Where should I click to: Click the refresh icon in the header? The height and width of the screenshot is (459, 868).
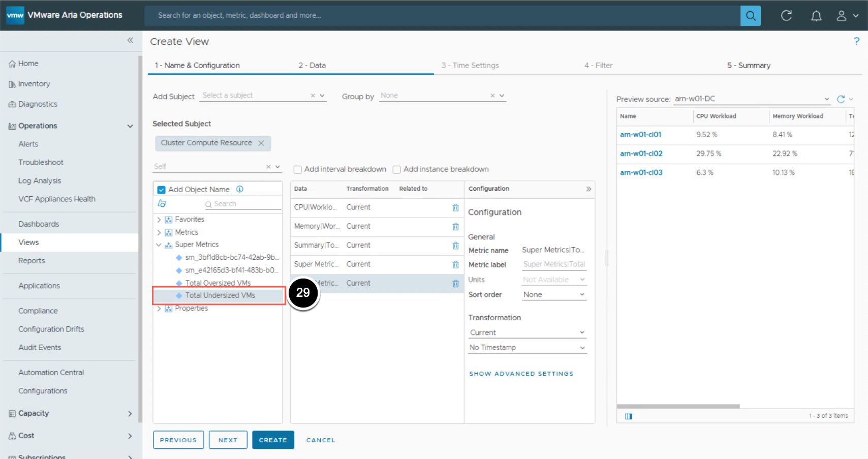(x=786, y=16)
